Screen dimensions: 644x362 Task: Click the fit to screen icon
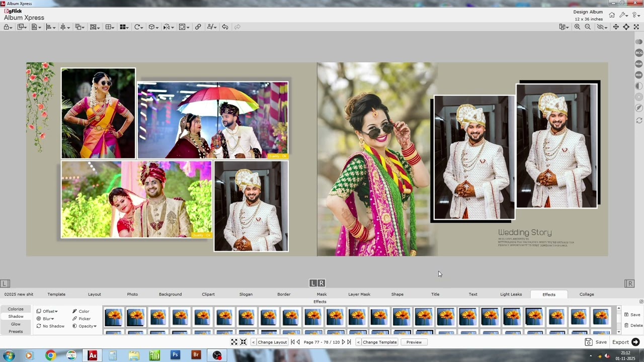click(626, 27)
